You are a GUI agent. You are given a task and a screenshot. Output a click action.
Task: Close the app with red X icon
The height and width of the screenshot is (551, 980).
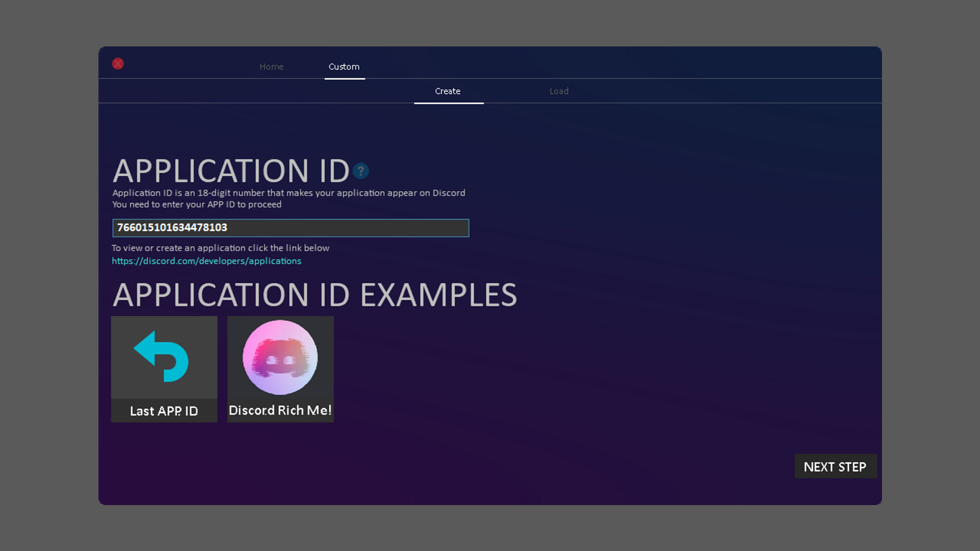(118, 64)
